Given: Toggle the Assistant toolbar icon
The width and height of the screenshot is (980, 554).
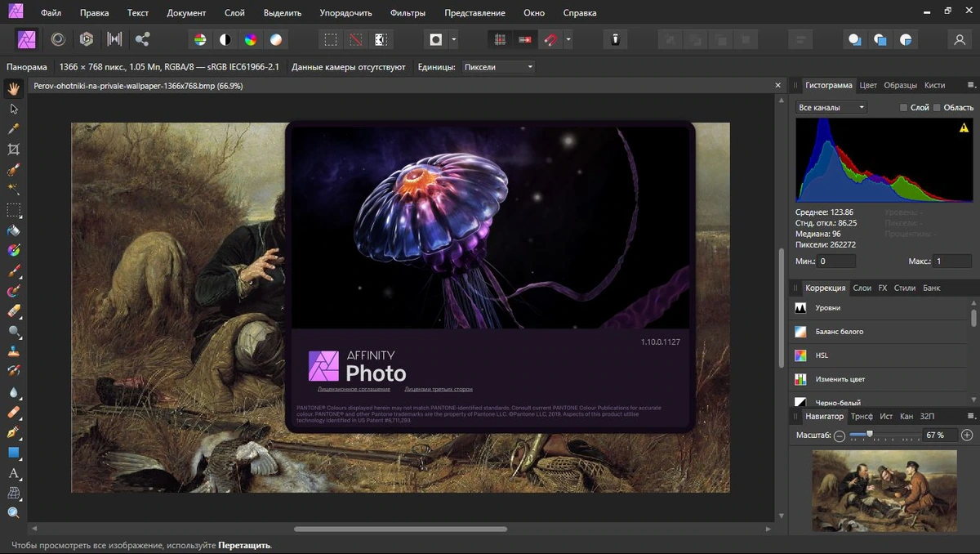Looking at the screenshot, I should click(x=615, y=39).
